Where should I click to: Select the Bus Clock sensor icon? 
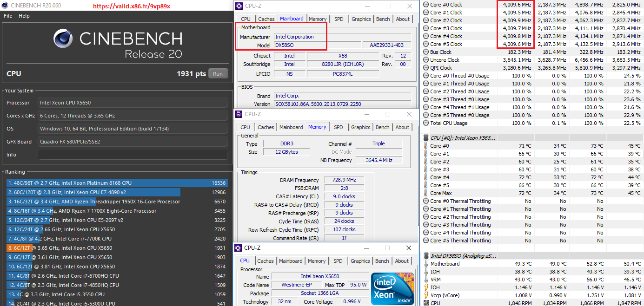(x=426, y=52)
